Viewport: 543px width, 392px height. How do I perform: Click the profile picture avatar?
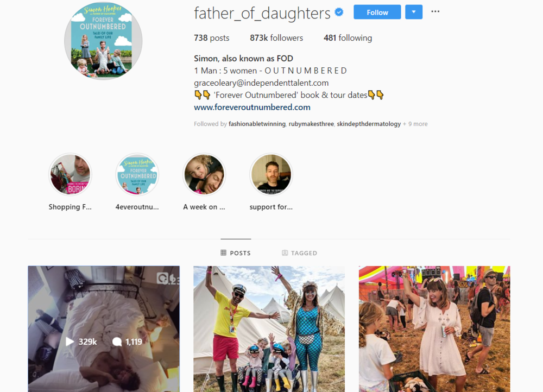pos(103,41)
